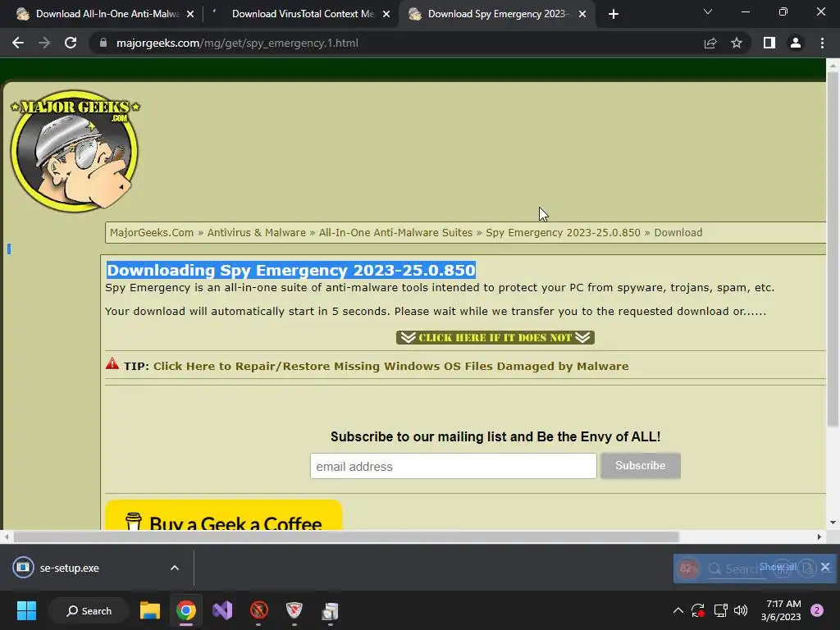Open Chrome profile icon
840x630 pixels.
point(796,43)
